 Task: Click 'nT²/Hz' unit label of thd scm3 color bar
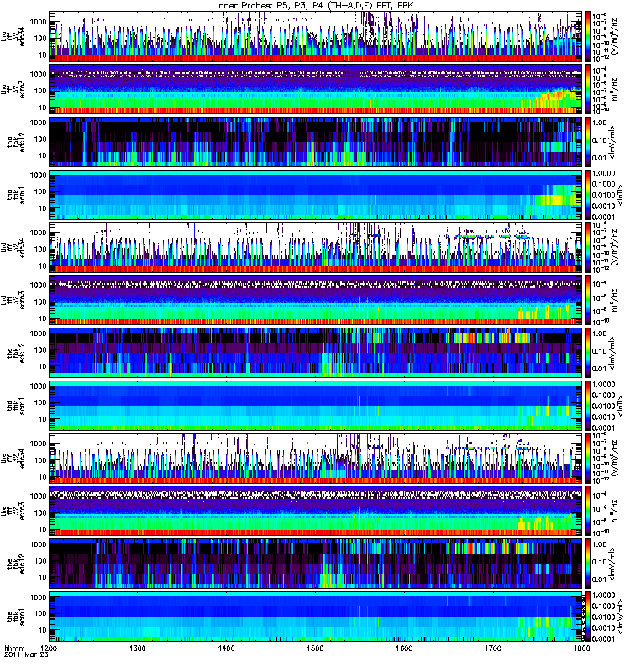(614, 300)
